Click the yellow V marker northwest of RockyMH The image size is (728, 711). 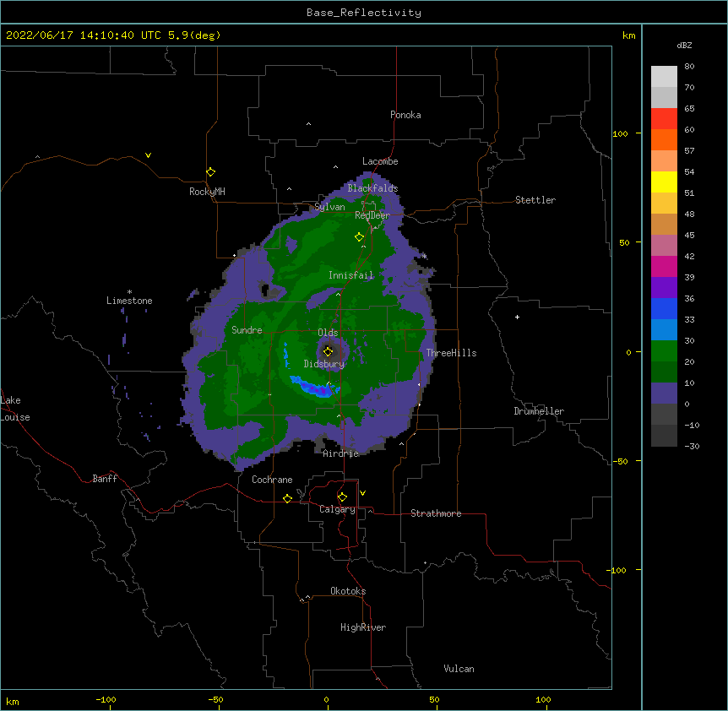click(148, 155)
